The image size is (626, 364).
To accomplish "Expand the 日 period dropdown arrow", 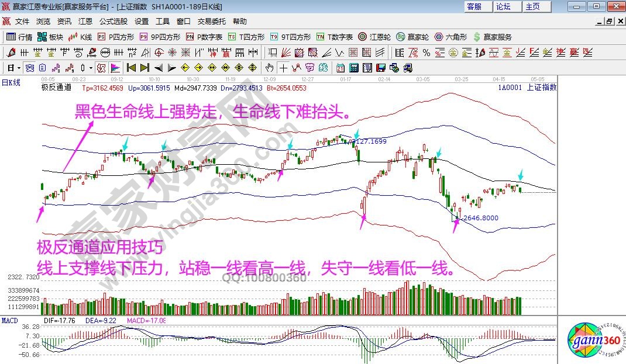I will click(x=19, y=67).
